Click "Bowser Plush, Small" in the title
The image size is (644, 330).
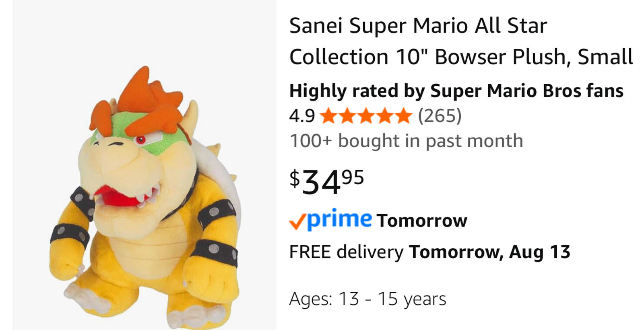point(534,57)
